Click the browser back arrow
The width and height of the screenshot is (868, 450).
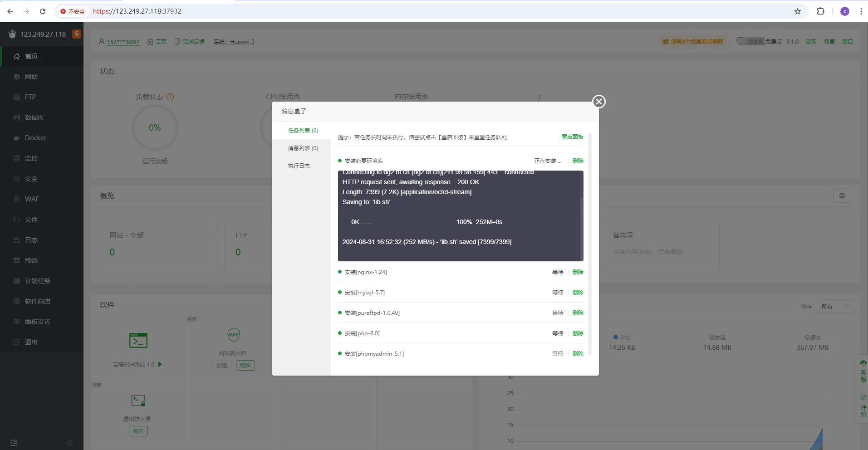pyautogui.click(x=10, y=11)
